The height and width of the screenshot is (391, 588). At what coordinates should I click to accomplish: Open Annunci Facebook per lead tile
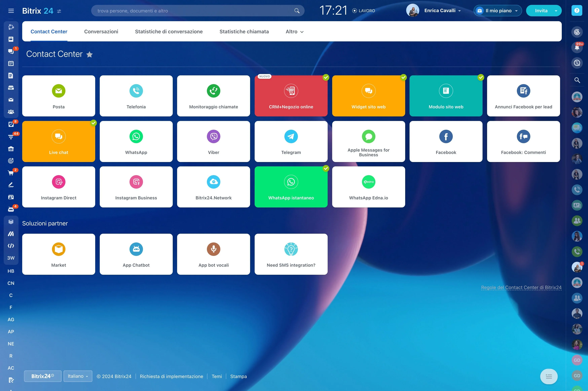[523, 96]
